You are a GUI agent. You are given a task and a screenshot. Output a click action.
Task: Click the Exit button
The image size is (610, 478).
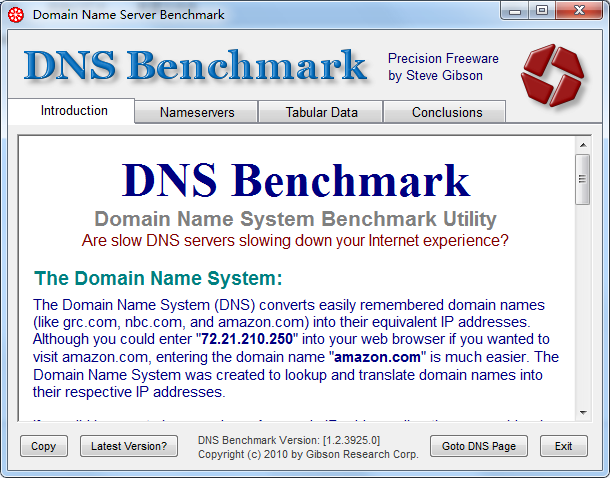(x=563, y=446)
